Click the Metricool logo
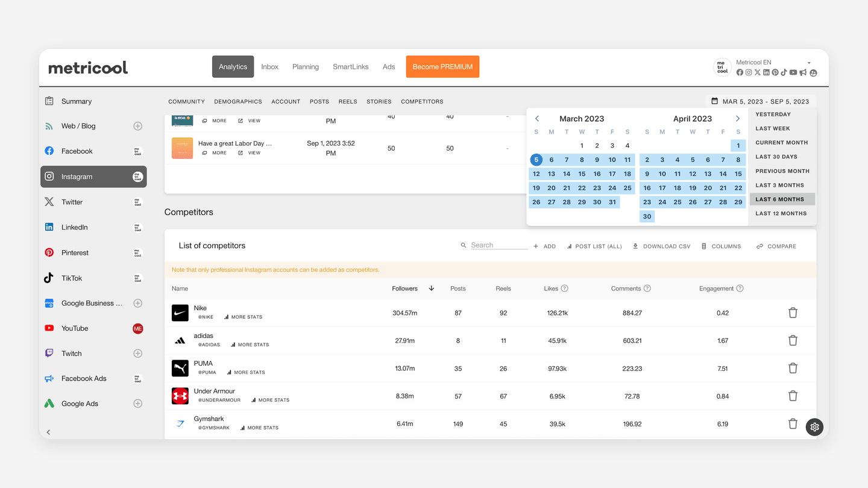Viewport: 868px width, 488px height. coord(88,67)
